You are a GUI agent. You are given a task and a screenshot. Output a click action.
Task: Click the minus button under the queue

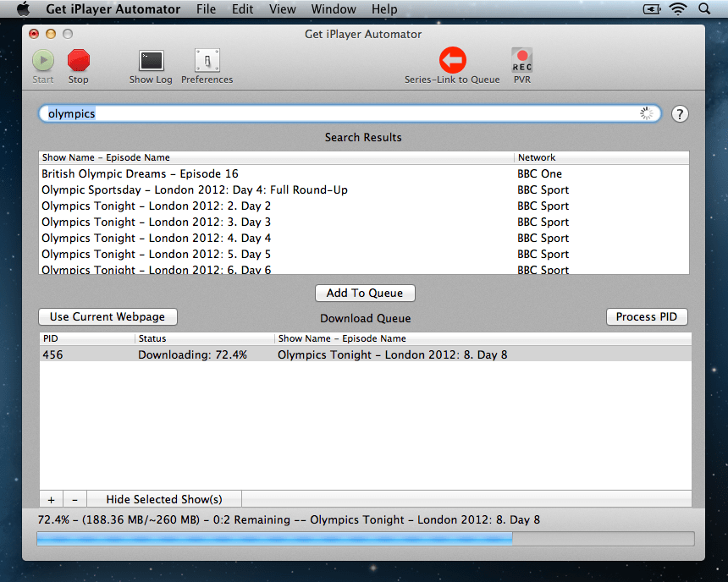click(74, 499)
